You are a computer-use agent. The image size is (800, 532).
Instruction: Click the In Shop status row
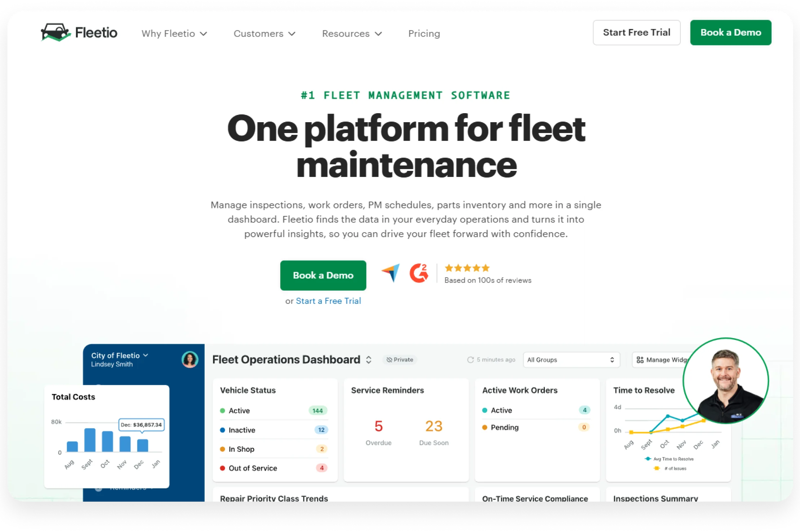(274, 449)
